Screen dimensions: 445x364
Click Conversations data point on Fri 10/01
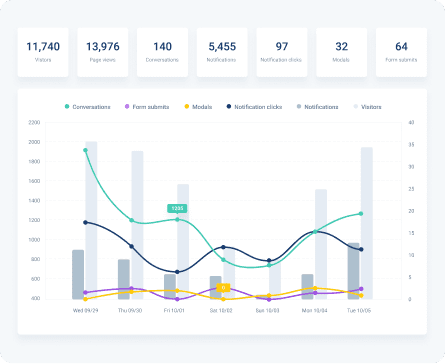click(177, 219)
